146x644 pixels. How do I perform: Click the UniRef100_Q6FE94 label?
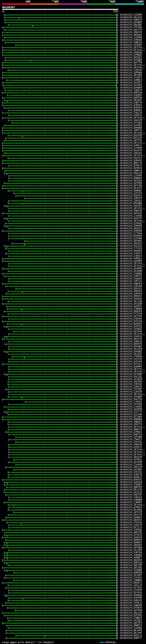(x=131, y=98)
